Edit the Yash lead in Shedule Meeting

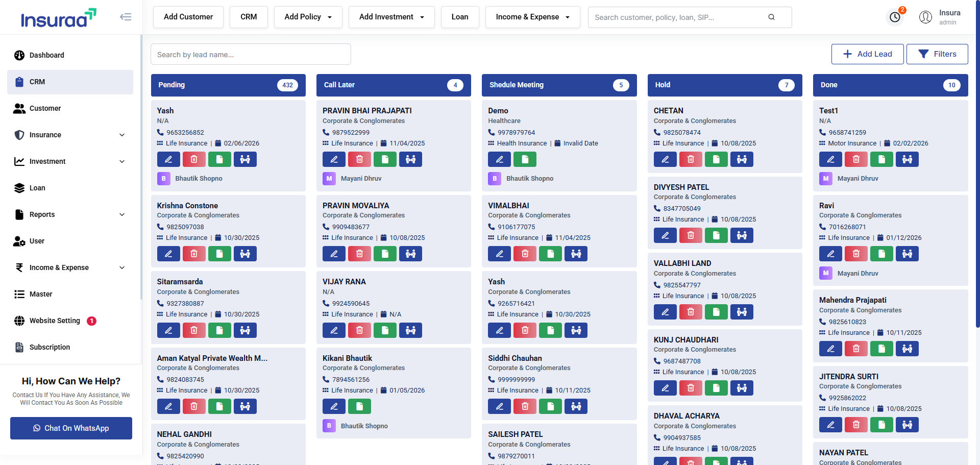[499, 330]
